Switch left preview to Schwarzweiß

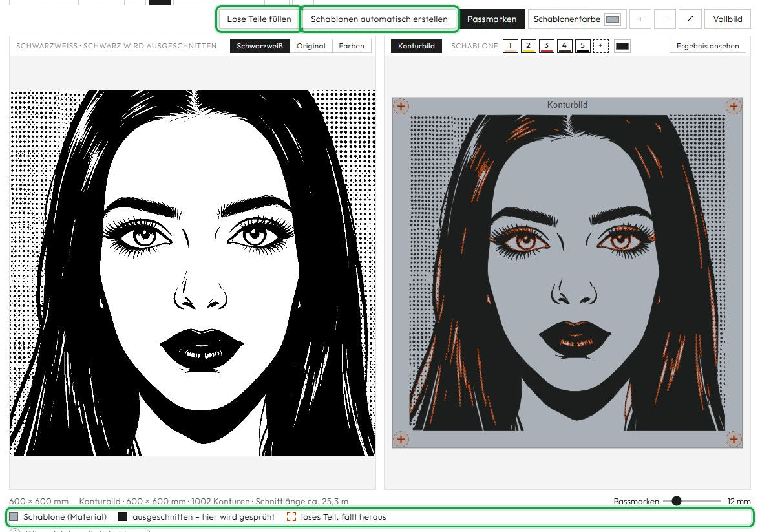tap(260, 46)
